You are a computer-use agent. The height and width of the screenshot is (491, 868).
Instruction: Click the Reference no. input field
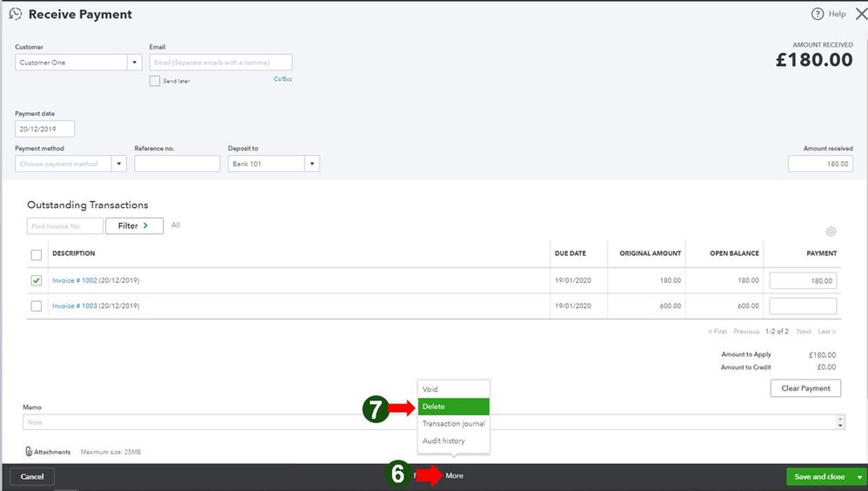(x=177, y=164)
